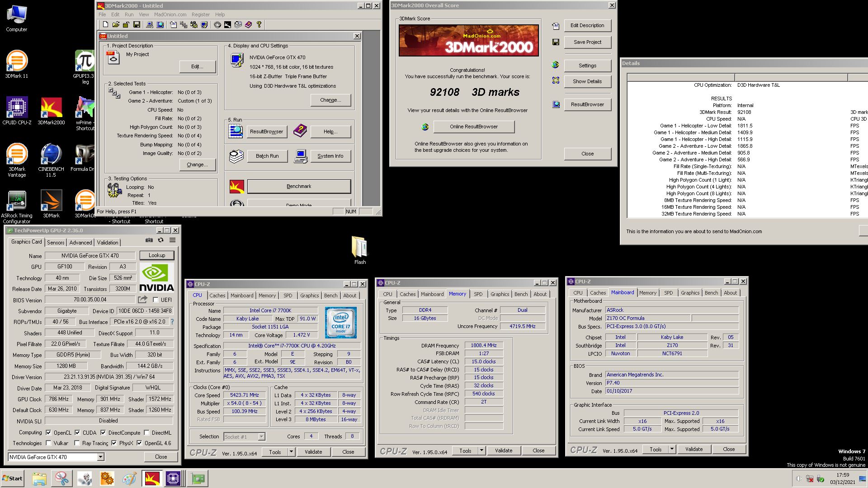Open the File menu in 3DMark2000

tap(102, 14)
